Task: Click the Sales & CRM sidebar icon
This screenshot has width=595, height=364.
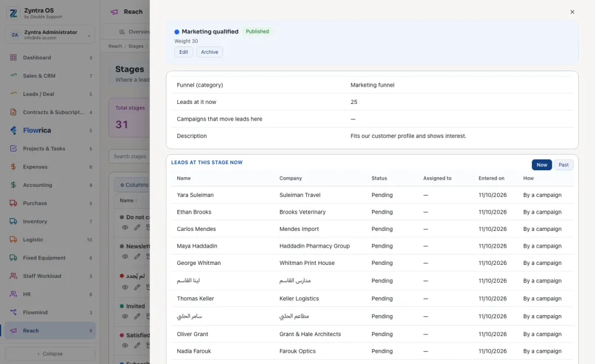Action: [x=13, y=76]
